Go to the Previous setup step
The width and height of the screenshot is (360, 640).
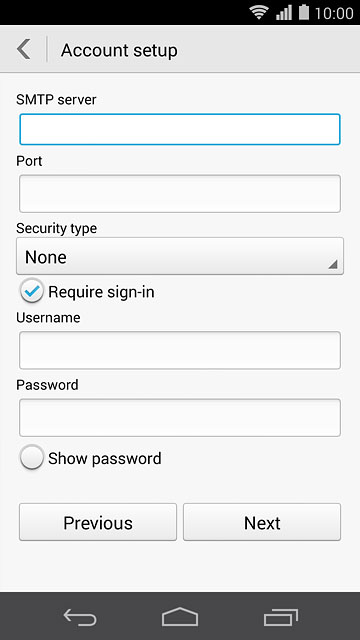pos(98,522)
